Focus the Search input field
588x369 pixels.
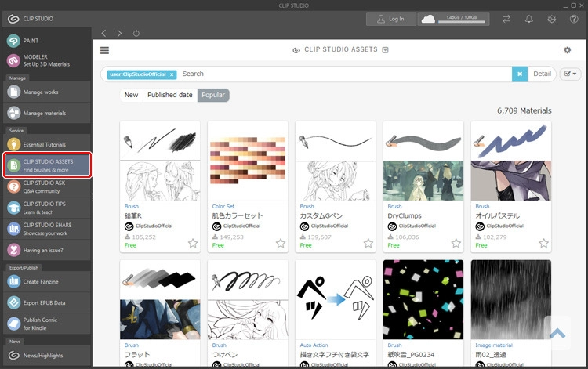(x=344, y=74)
